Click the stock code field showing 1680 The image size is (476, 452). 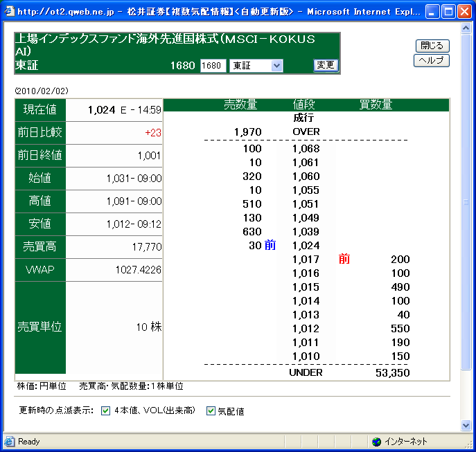click(x=213, y=66)
